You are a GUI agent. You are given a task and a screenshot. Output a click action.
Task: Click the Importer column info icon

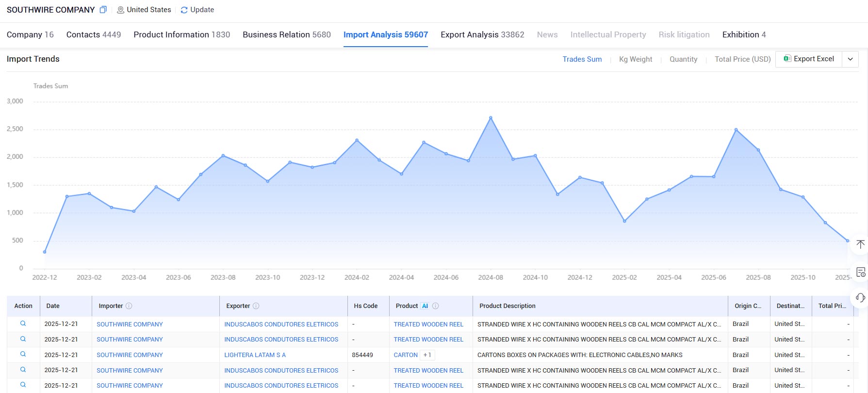click(129, 306)
